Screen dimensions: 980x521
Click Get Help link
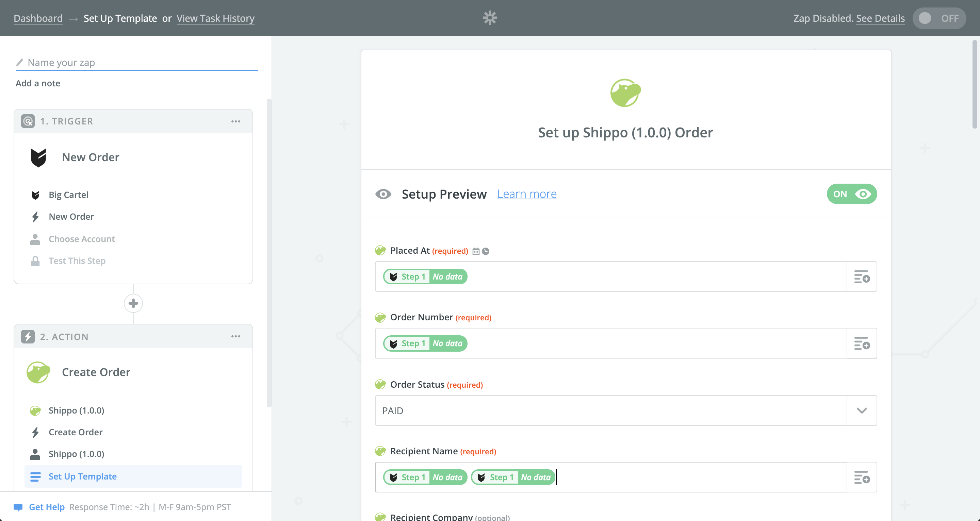click(47, 507)
